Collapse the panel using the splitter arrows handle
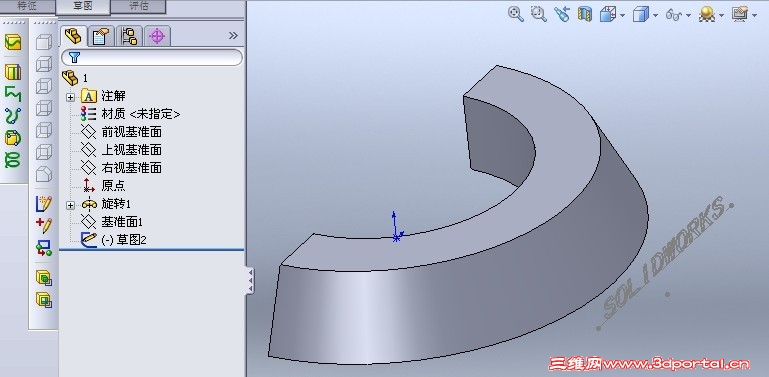 (x=251, y=280)
